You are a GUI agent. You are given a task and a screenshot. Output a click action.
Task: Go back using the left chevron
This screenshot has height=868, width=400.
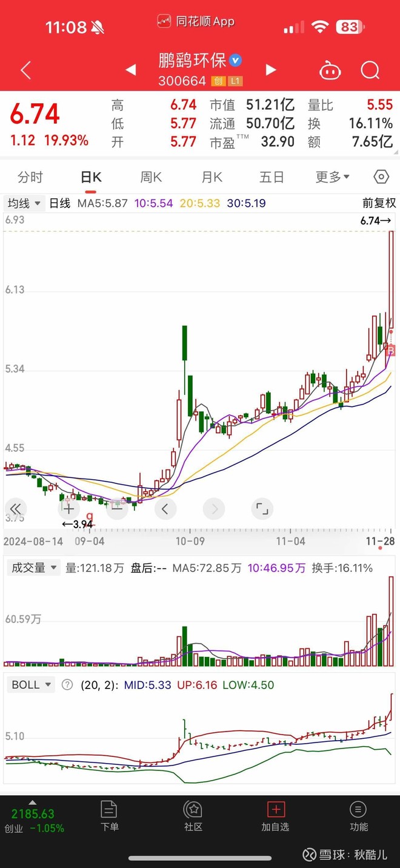coord(25,70)
